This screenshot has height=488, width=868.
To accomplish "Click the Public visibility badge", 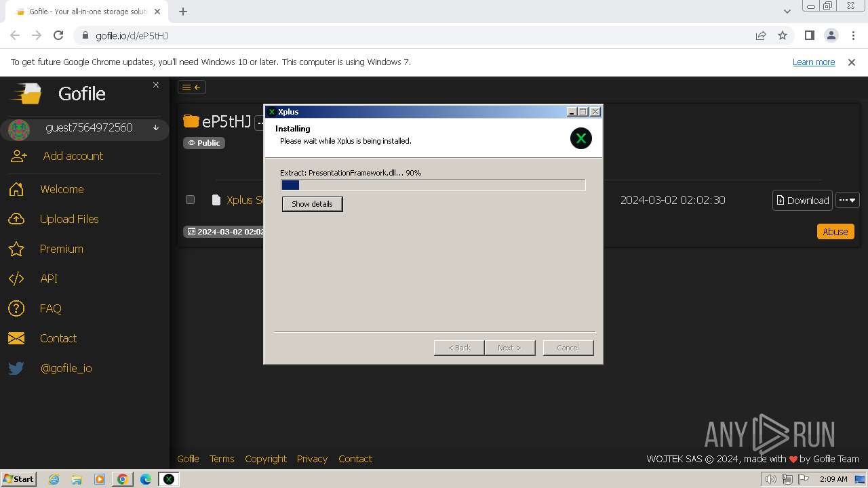I will 204,143.
